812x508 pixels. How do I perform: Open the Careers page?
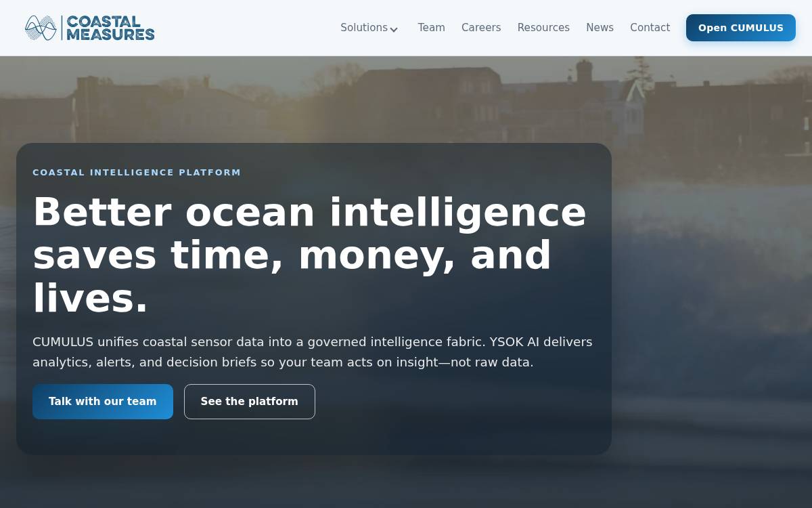click(481, 28)
